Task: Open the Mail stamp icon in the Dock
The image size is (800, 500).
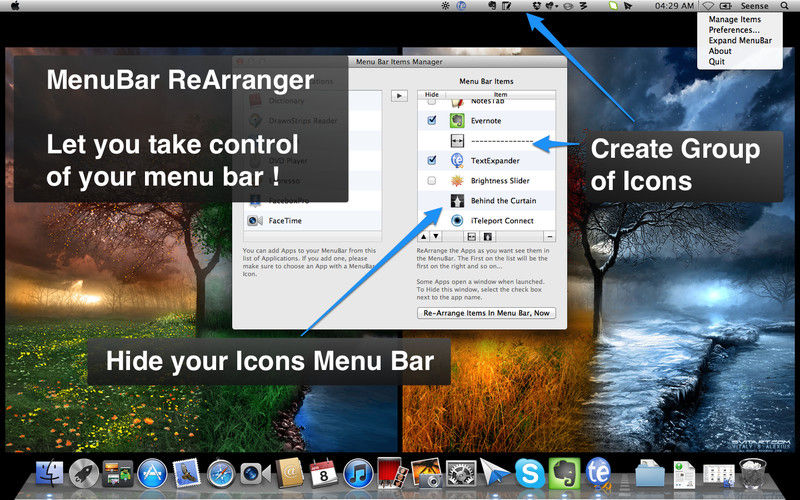Action: pos(186,473)
